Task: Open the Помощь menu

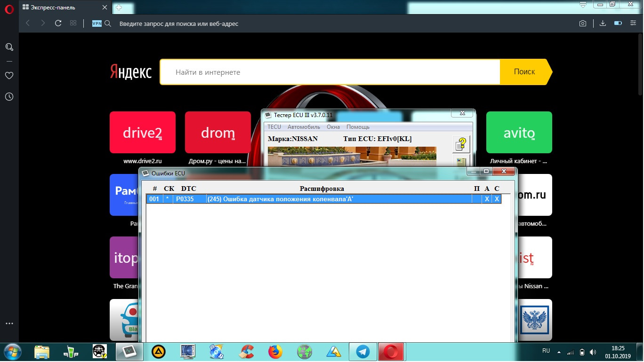Action: tap(358, 127)
